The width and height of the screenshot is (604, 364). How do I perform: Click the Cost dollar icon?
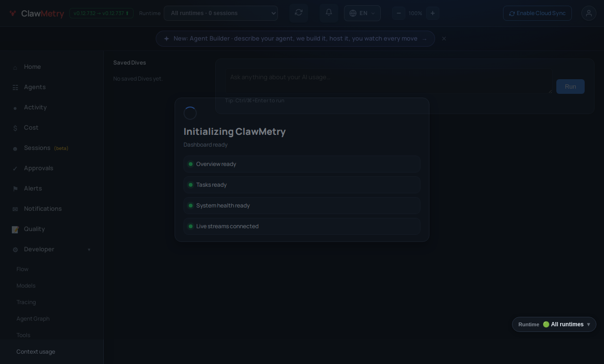pyautogui.click(x=15, y=128)
